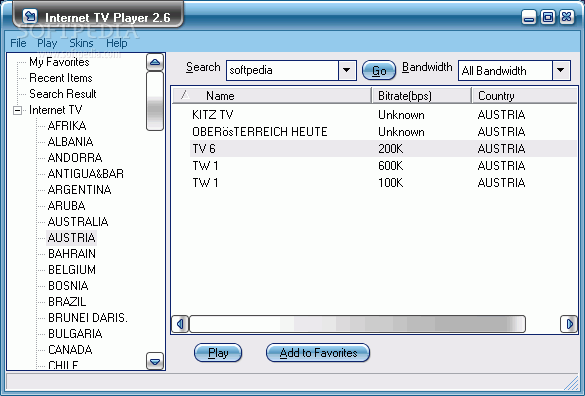Collapse the Internet TV tree node
The image size is (585, 396).
[17, 110]
